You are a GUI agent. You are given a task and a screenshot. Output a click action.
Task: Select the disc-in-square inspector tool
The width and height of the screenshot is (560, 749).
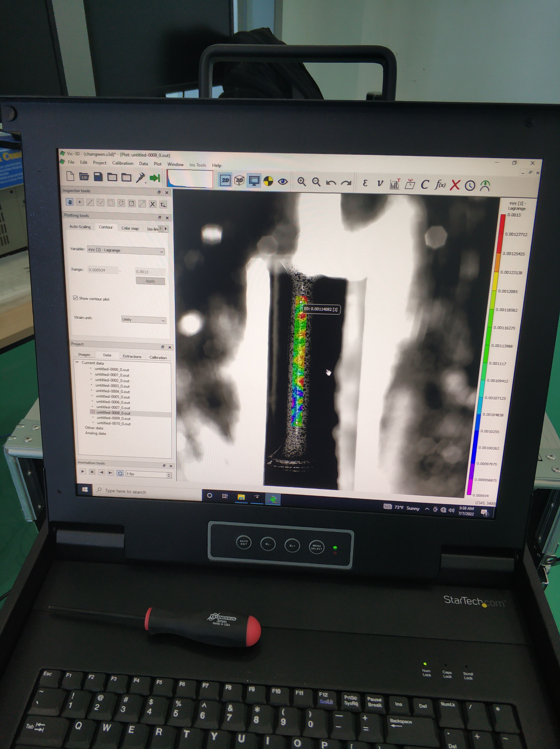point(132,203)
